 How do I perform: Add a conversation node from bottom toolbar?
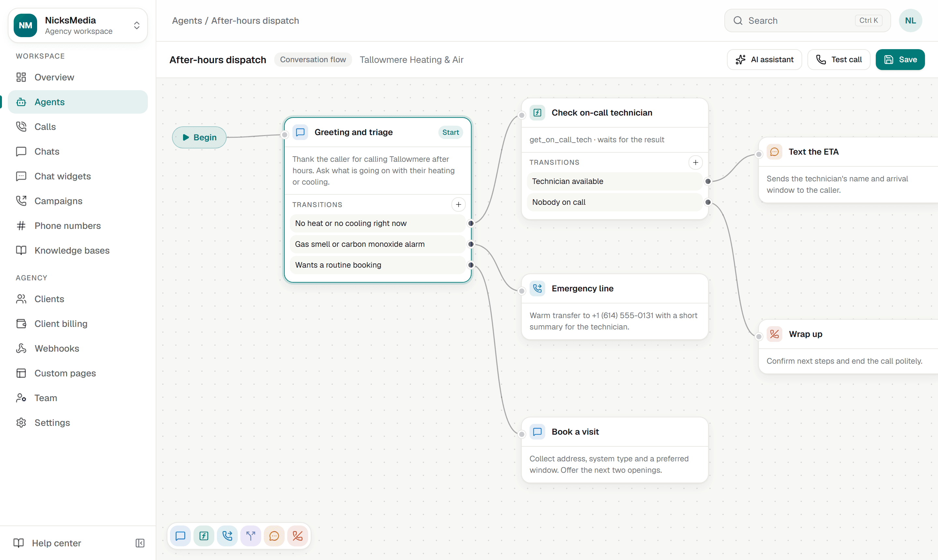(180, 536)
